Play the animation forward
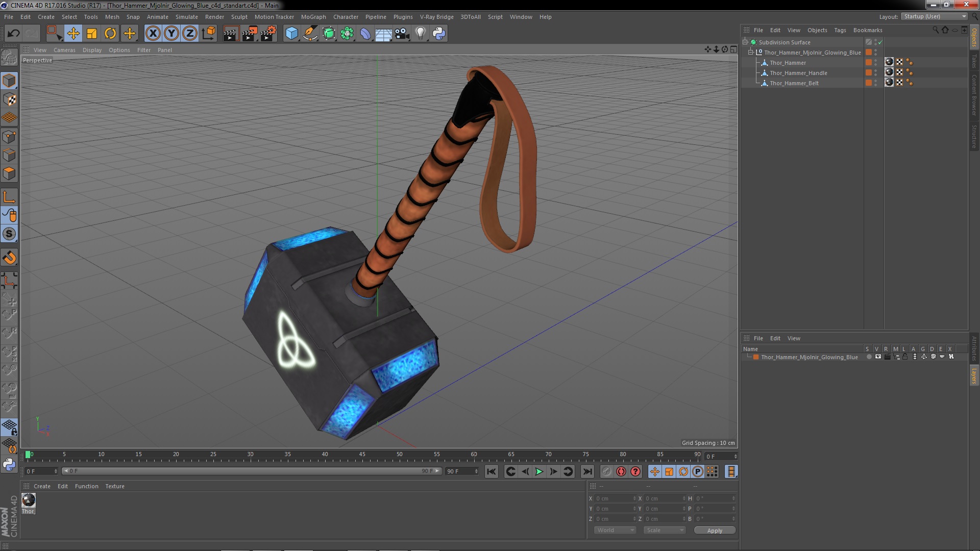The image size is (980, 551). coord(539,472)
